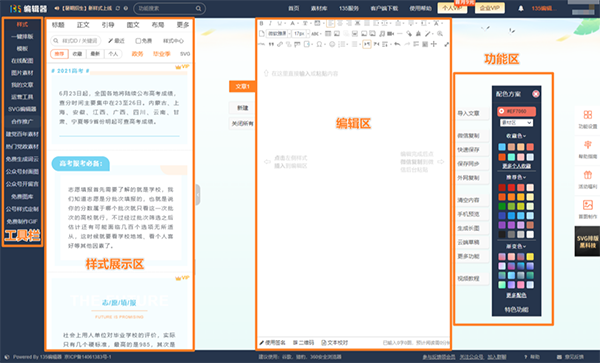The height and width of the screenshot is (363, 600).
Task: Select the 推荐 filter toggle
Action: (x=59, y=54)
